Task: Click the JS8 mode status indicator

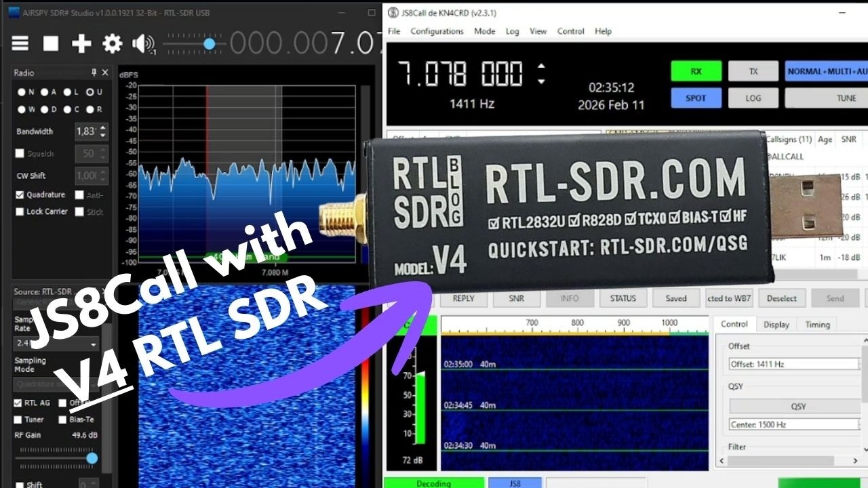Action: pos(515,483)
